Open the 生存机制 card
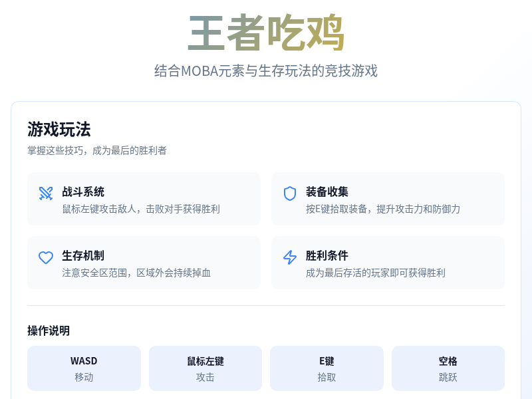The width and height of the screenshot is (532, 399). 144,262
